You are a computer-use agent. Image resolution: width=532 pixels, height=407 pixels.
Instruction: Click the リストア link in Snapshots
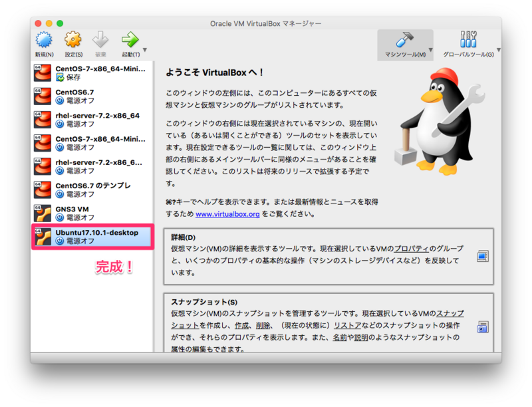tap(347, 326)
